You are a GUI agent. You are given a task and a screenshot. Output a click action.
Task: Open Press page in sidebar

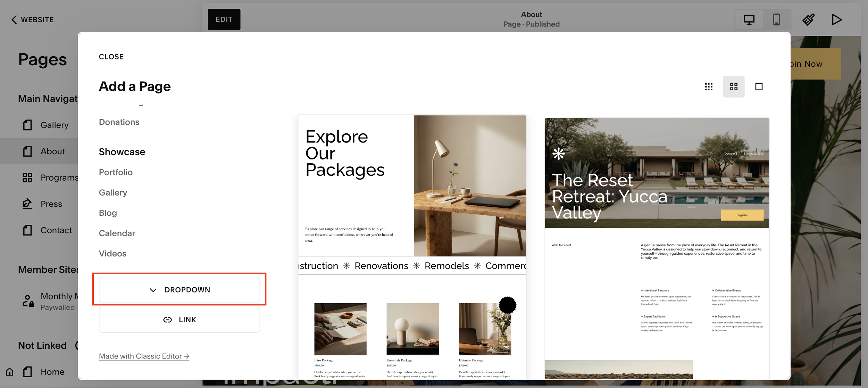[51, 204]
